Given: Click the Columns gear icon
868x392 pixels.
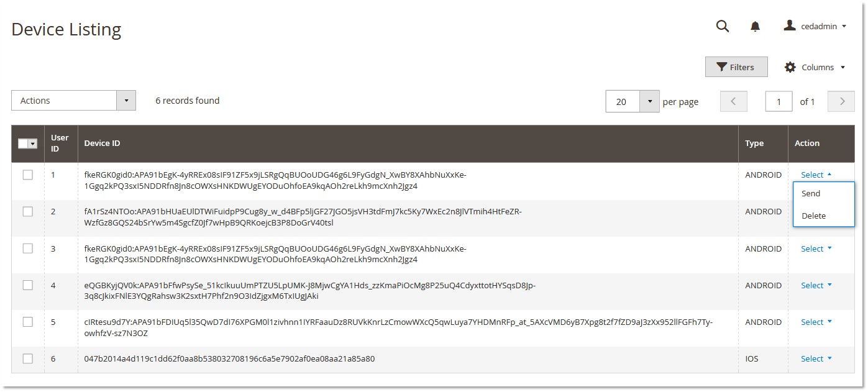Looking at the screenshot, I should pos(790,67).
